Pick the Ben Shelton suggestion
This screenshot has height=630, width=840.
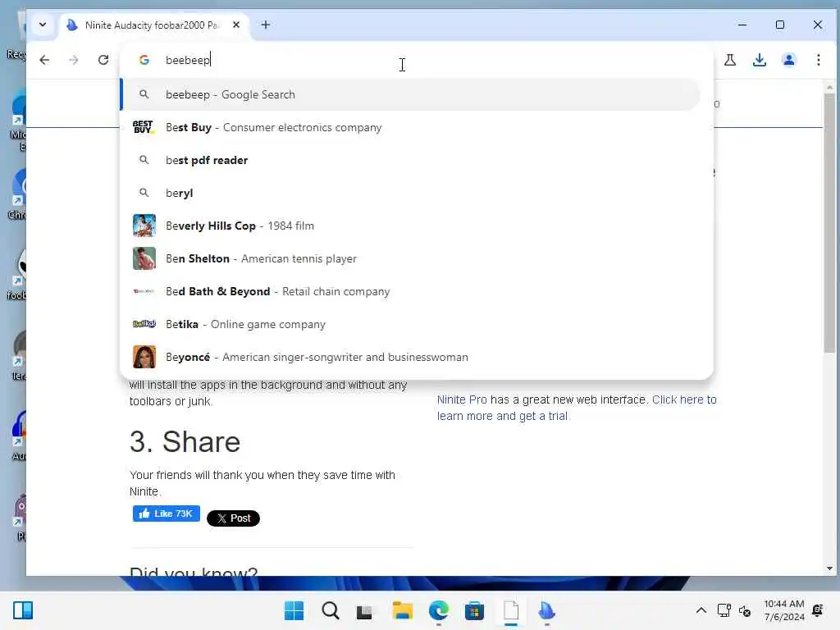(x=411, y=258)
